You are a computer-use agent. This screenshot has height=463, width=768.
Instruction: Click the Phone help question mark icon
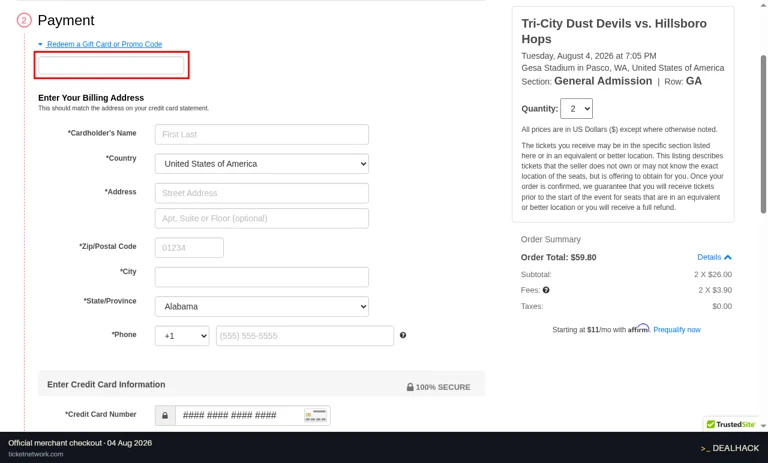tap(403, 335)
